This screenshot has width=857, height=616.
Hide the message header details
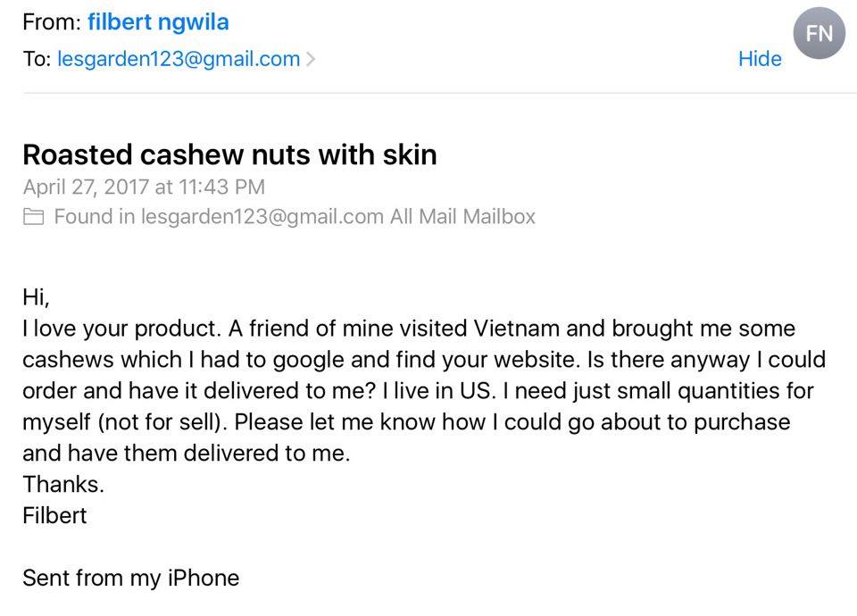759,59
